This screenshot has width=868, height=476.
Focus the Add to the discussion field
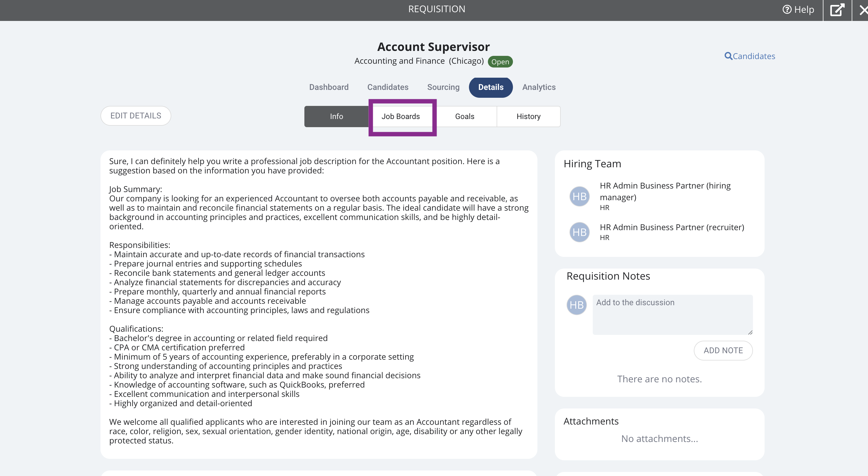672,315
